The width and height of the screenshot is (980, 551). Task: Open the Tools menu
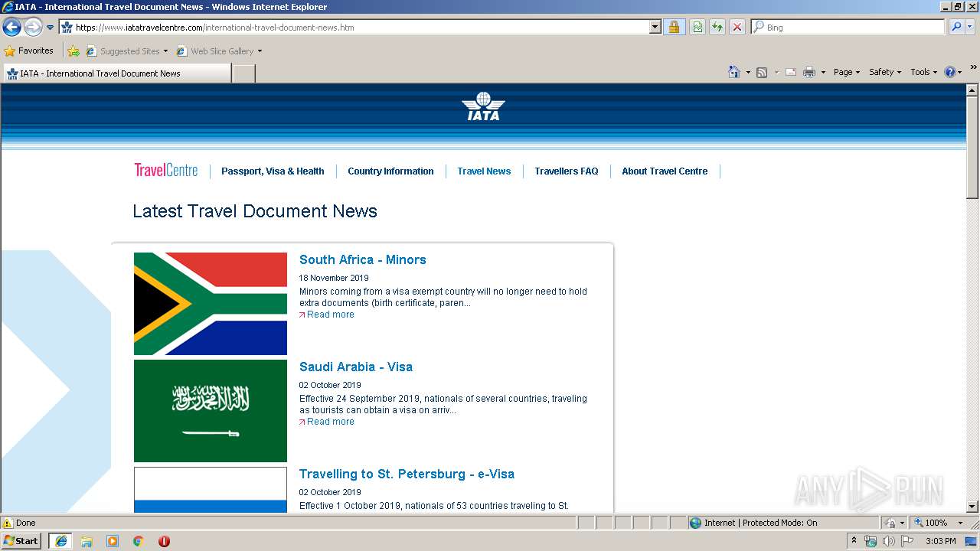tap(923, 72)
